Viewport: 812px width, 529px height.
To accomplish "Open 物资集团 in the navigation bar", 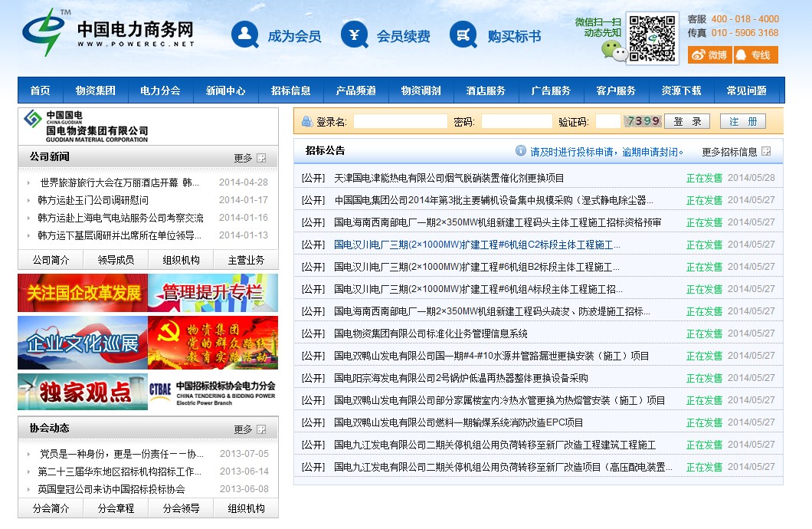I will click(95, 90).
